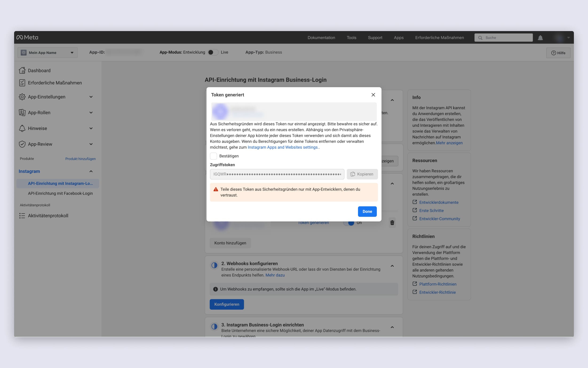Click the Webhooks konfigurieren half-circle status icon

click(214, 265)
